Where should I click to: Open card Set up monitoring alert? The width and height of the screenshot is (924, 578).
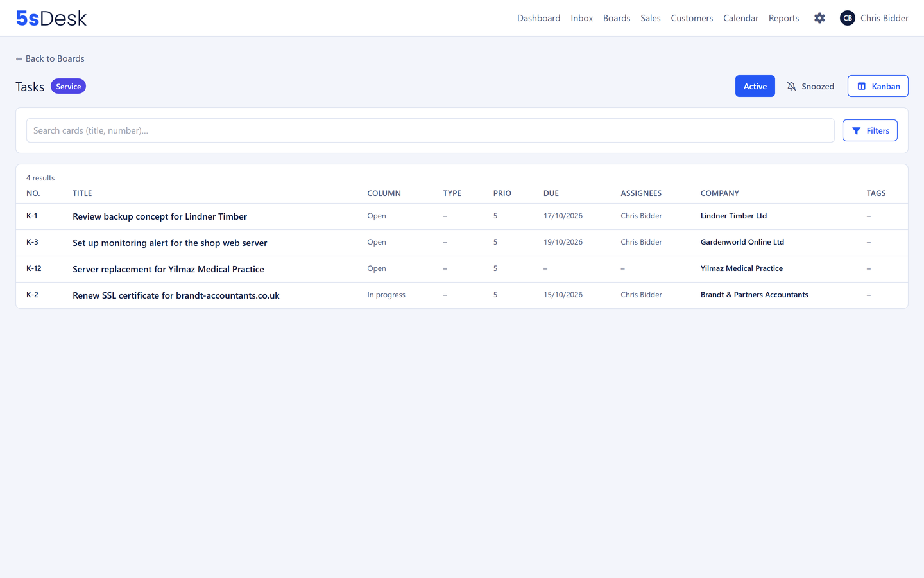[x=170, y=243]
